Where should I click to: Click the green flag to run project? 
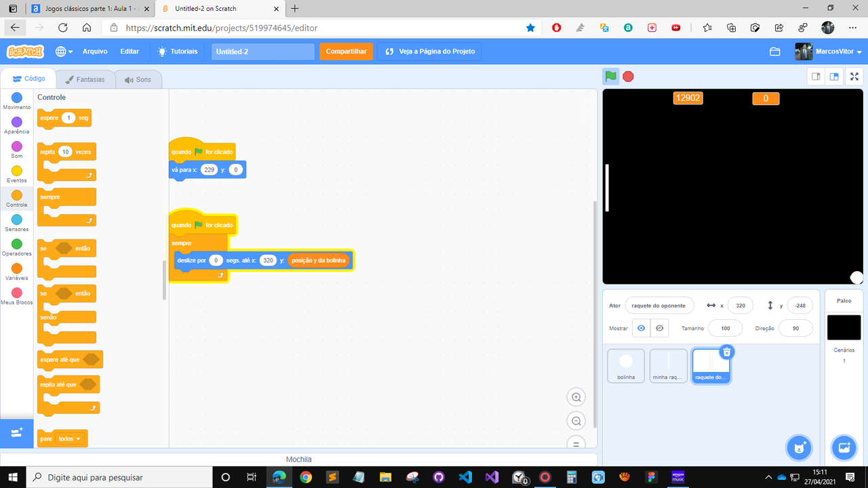click(x=611, y=77)
